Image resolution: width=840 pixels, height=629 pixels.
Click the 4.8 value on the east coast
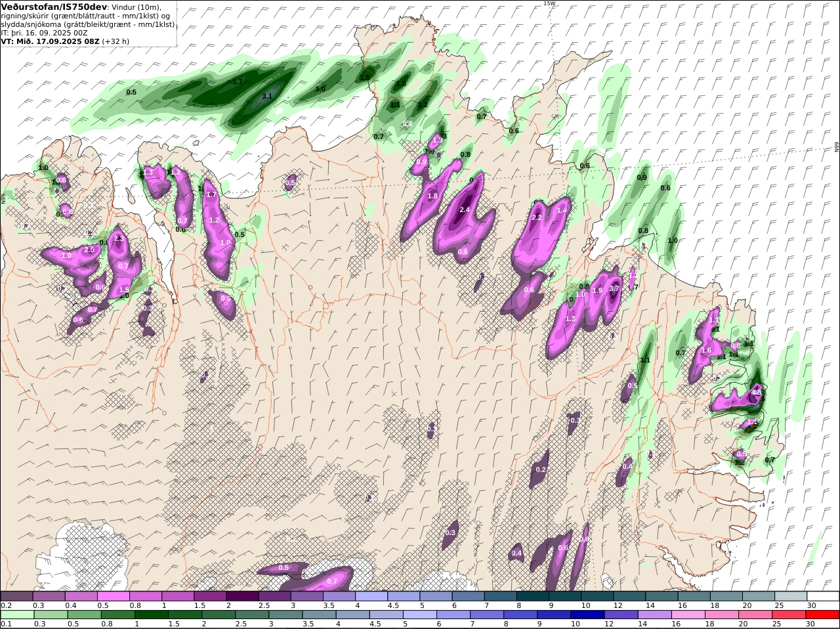756,393
